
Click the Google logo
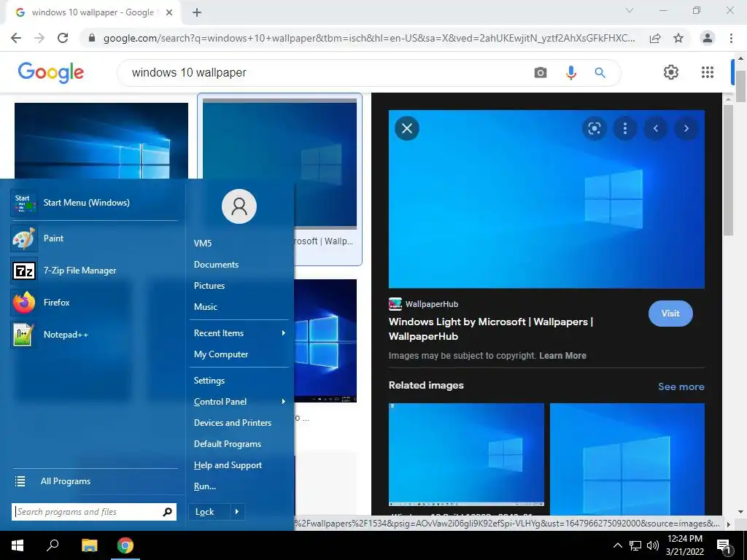pyautogui.click(x=51, y=72)
